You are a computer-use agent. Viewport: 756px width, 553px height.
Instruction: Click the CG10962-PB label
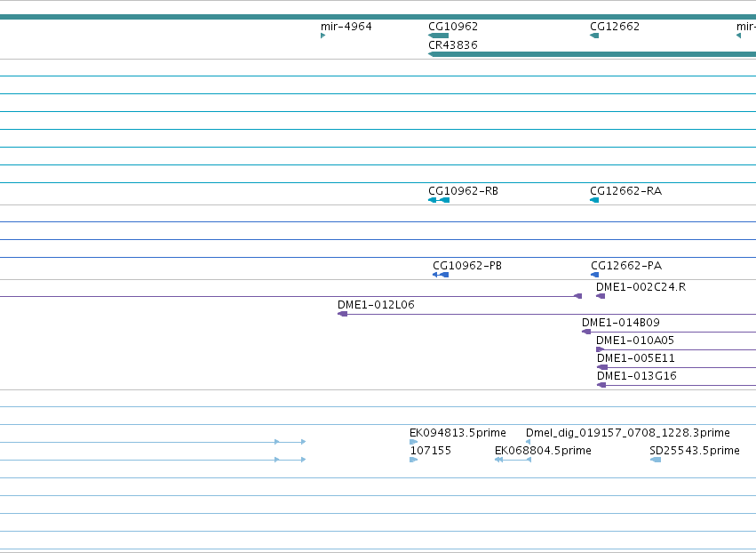(467, 266)
